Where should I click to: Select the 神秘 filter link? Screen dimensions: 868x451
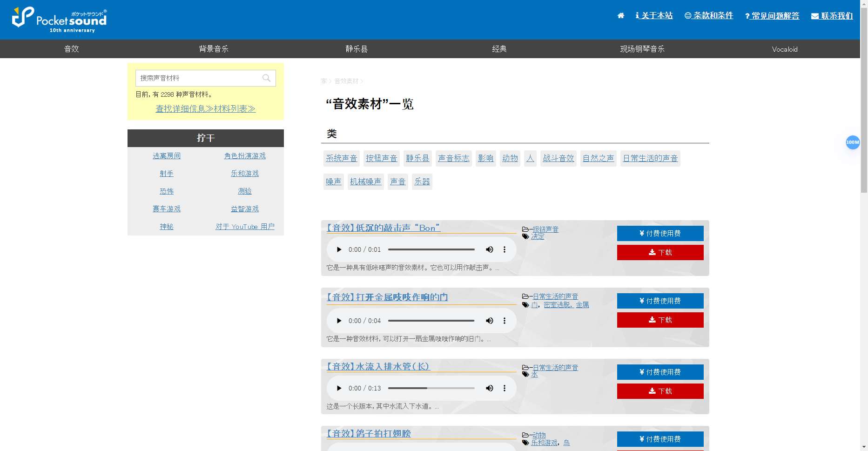tap(167, 227)
